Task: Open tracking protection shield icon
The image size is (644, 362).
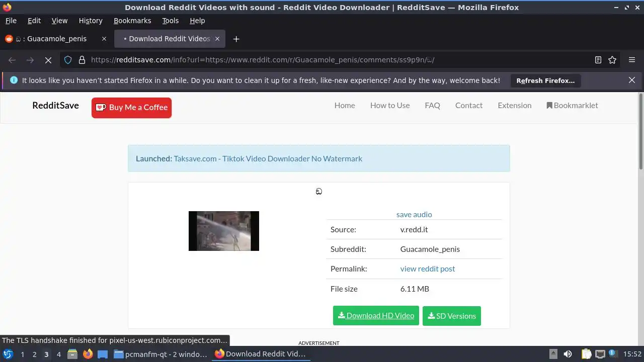Action: click(x=68, y=60)
